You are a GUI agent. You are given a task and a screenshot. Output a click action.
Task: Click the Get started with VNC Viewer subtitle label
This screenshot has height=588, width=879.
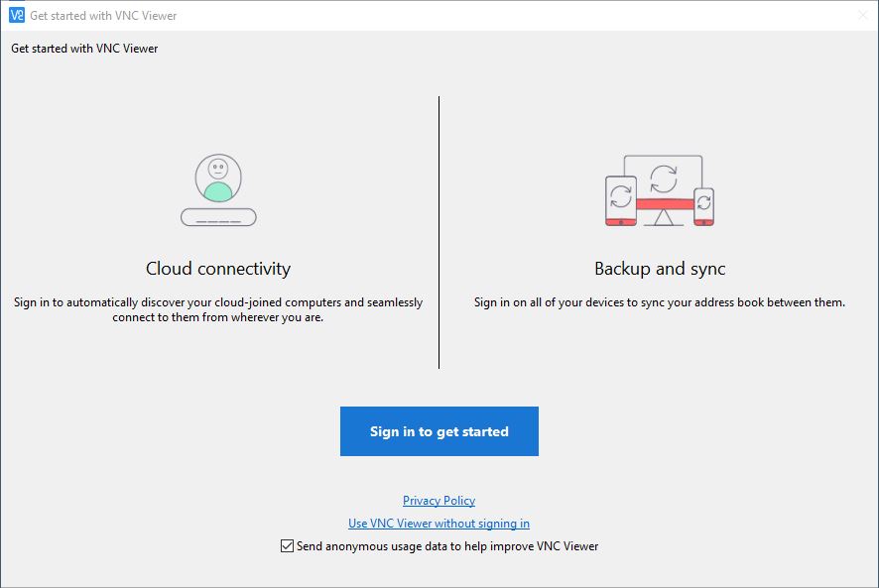tap(84, 49)
